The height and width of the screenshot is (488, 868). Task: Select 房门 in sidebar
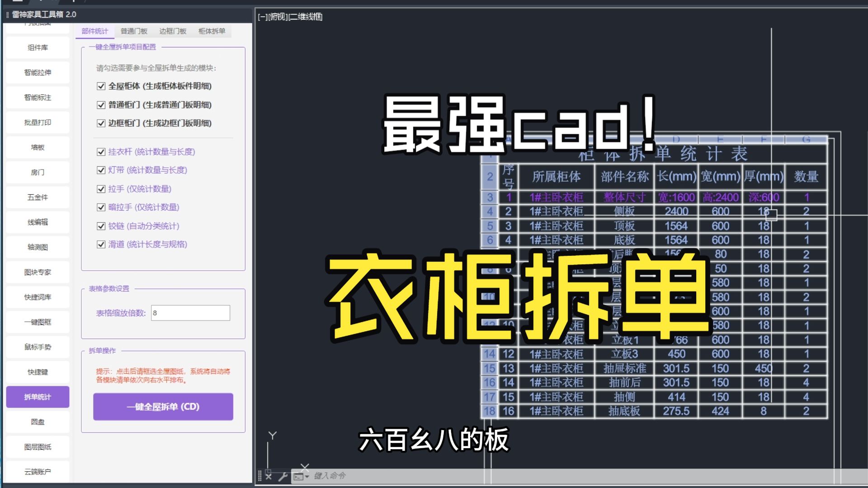coord(38,172)
